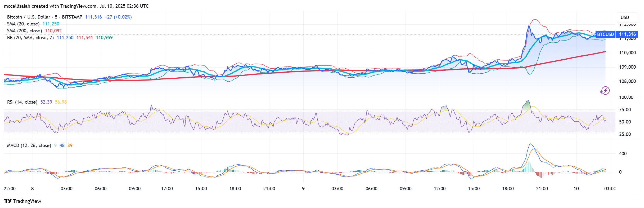Viewport: 644px width, 208px height.
Task: Click the 110,000 price axis label
Action: (627, 53)
